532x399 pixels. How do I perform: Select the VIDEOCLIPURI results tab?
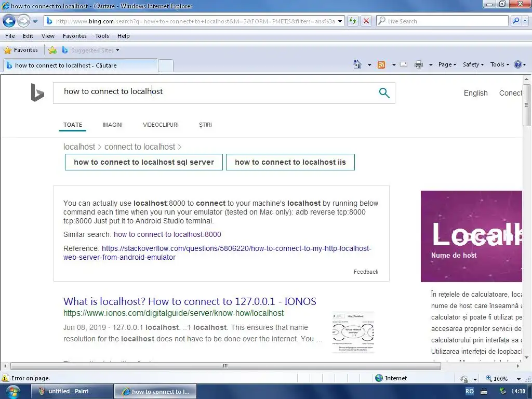161,125
